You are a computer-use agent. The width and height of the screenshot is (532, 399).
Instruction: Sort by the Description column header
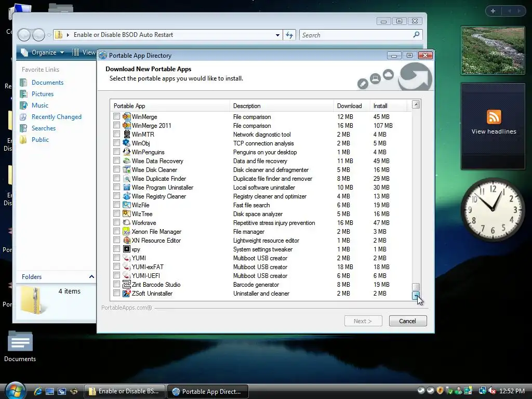tap(282, 106)
